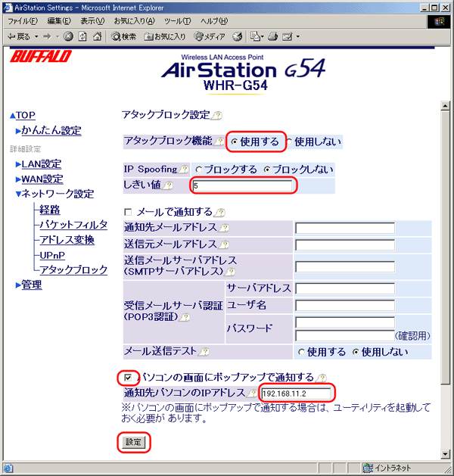Click the scrollbar up arrow
454x476 pixels.
(x=445, y=106)
